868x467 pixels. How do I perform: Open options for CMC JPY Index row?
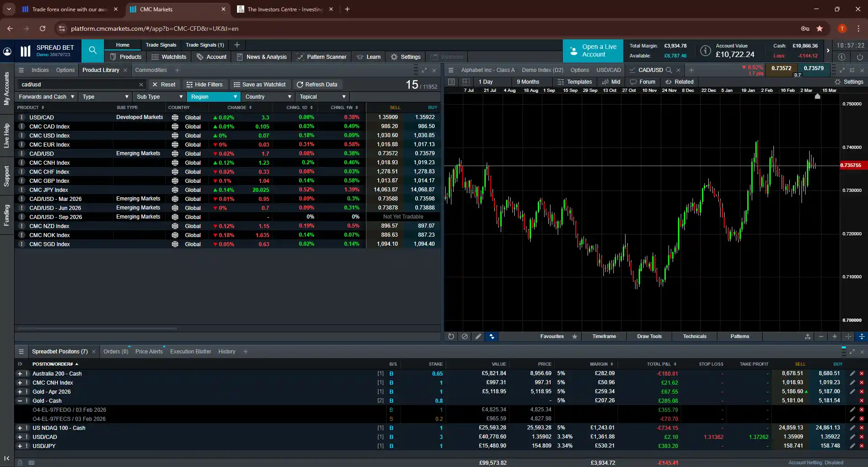coord(21,190)
